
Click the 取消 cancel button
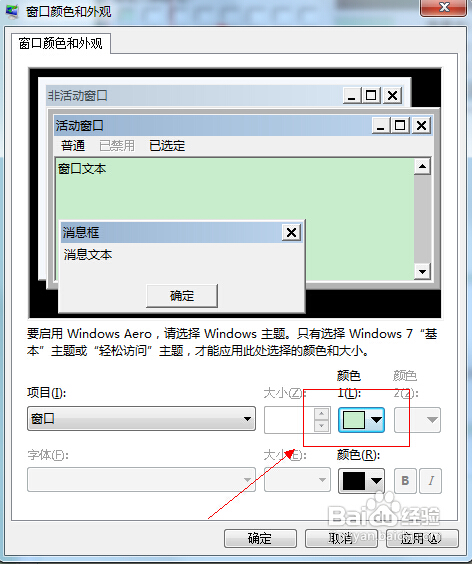pos(341,538)
